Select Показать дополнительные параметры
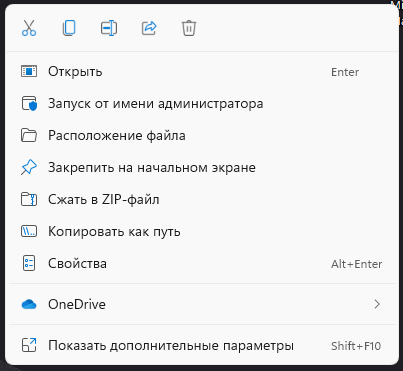403x371 pixels. (x=202, y=346)
